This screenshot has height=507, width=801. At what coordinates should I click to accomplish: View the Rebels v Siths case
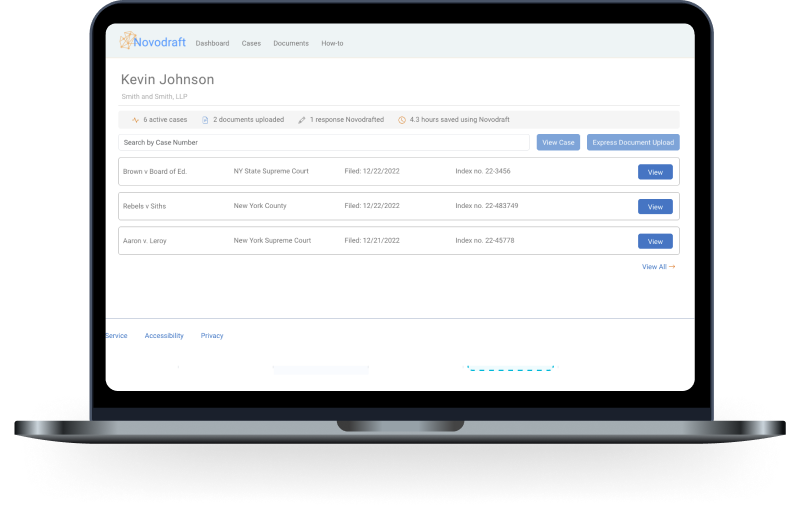[655, 207]
